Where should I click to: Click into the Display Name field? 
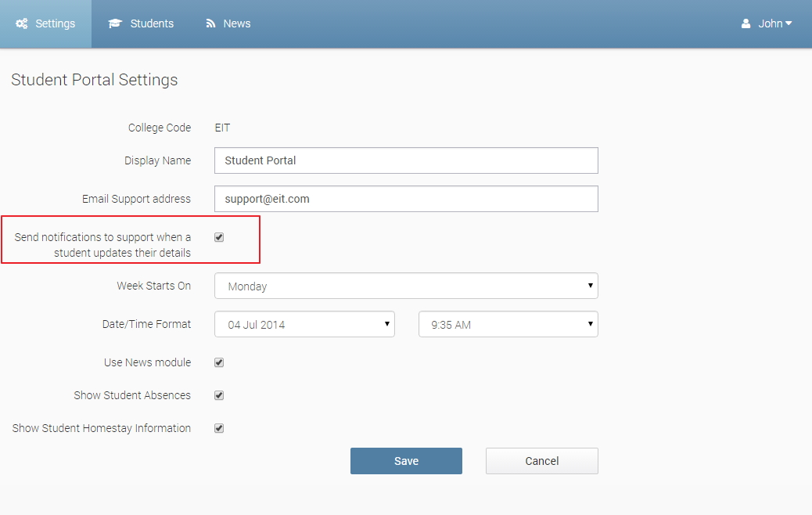tap(406, 160)
